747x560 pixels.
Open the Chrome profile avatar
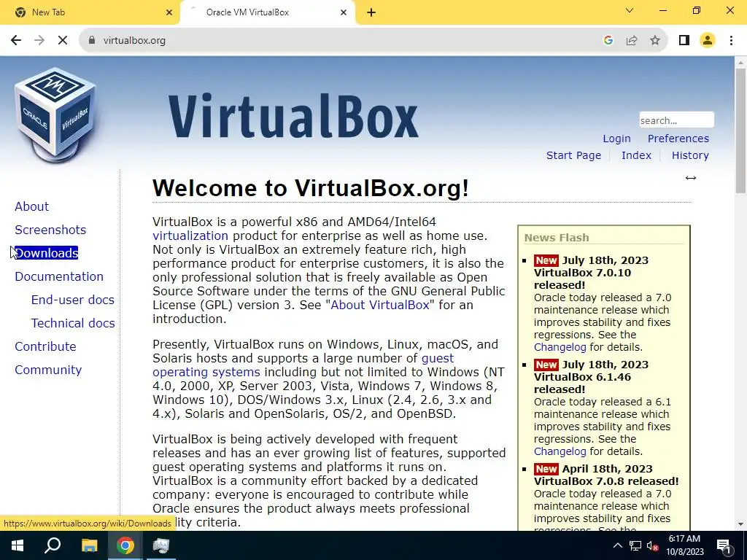pyautogui.click(x=708, y=41)
